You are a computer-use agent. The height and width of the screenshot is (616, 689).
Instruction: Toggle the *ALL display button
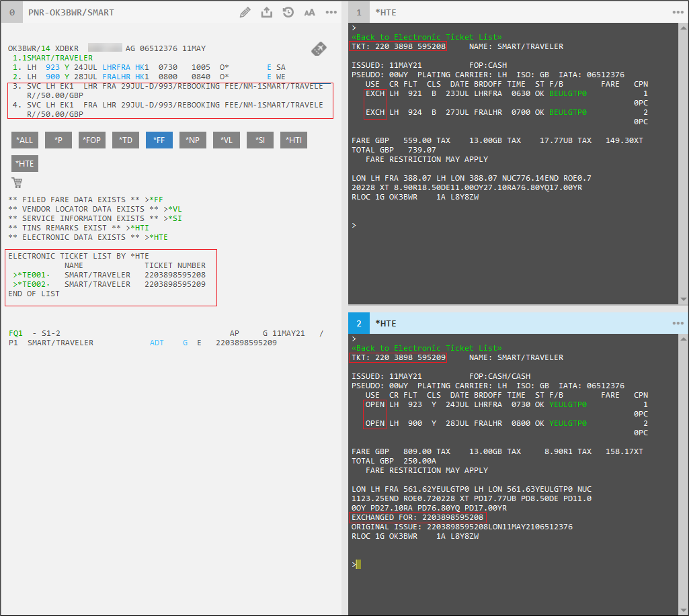coord(25,140)
